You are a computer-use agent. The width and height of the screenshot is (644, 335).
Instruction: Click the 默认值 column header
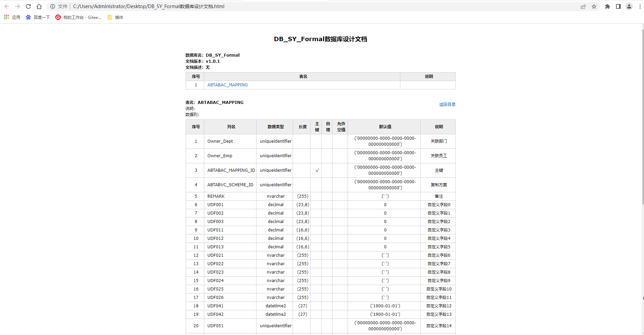(384, 127)
